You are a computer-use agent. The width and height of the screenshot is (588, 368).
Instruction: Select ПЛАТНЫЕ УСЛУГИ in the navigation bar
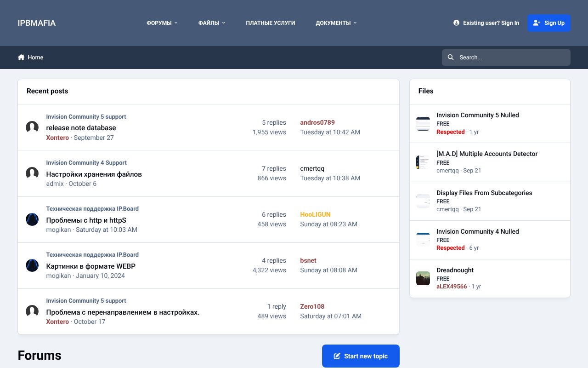[270, 23]
